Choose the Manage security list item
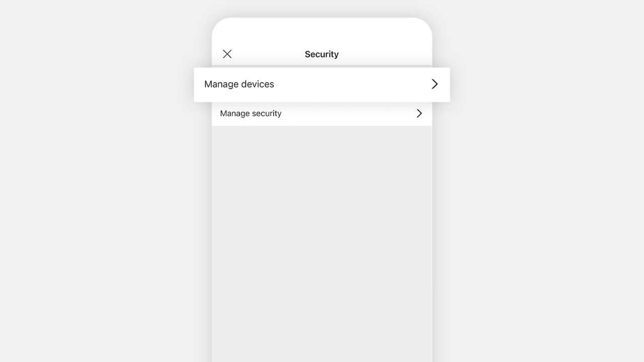The image size is (644, 362). [x=321, y=114]
